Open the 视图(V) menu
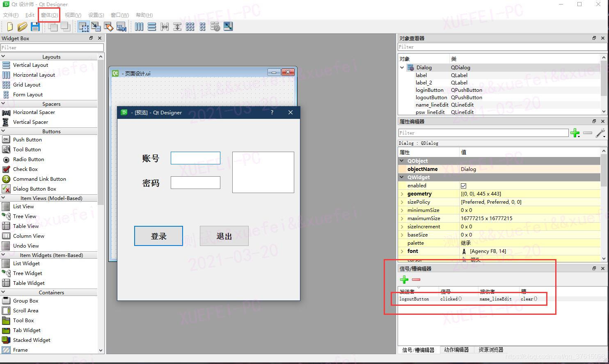The height and width of the screenshot is (364, 609). coord(73,15)
